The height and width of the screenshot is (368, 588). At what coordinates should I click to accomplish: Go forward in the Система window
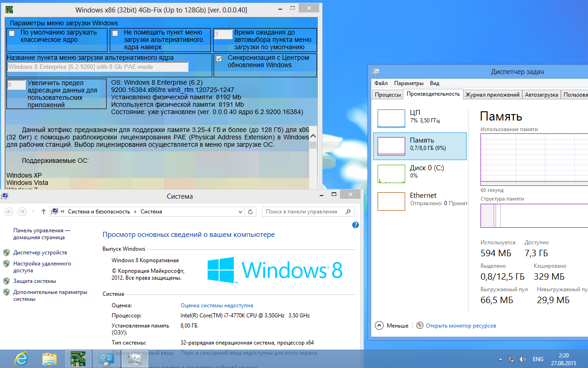(x=22, y=212)
